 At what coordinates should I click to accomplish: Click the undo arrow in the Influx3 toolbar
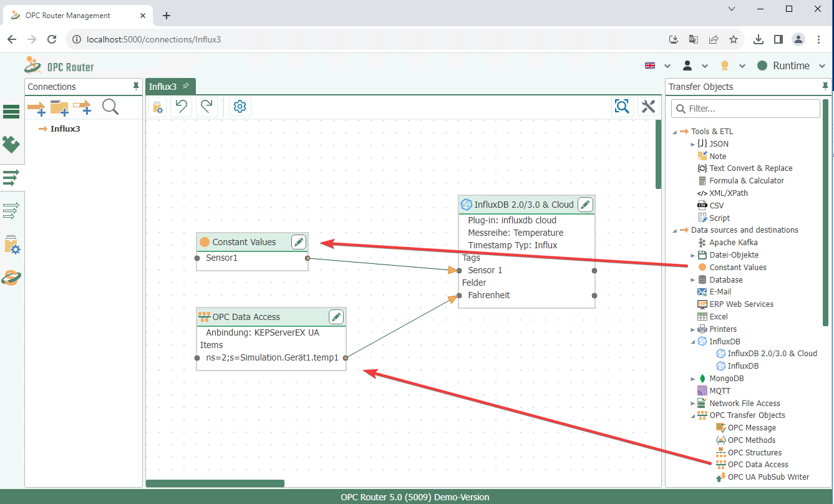(x=181, y=107)
